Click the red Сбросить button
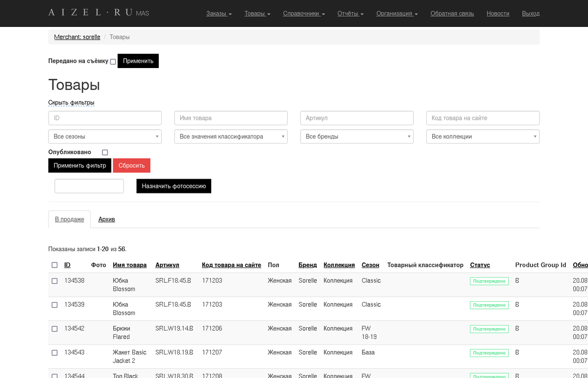This screenshot has width=588, height=378. [132, 165]
